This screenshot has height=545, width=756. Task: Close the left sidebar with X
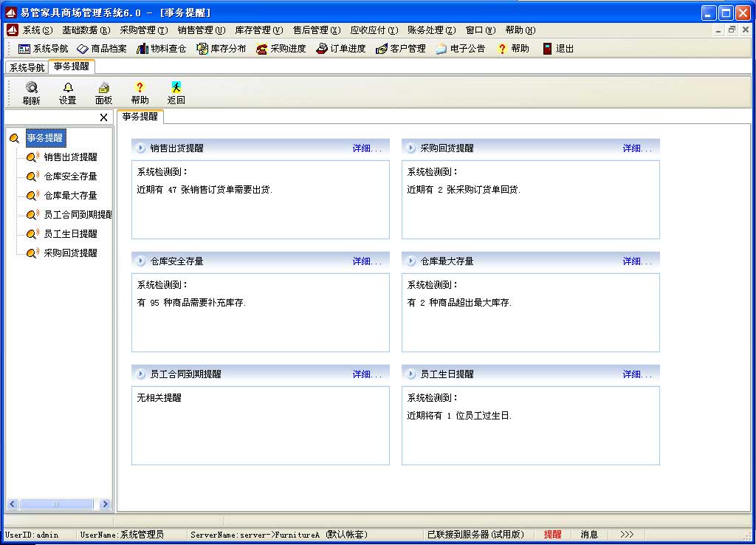point(104,117)
